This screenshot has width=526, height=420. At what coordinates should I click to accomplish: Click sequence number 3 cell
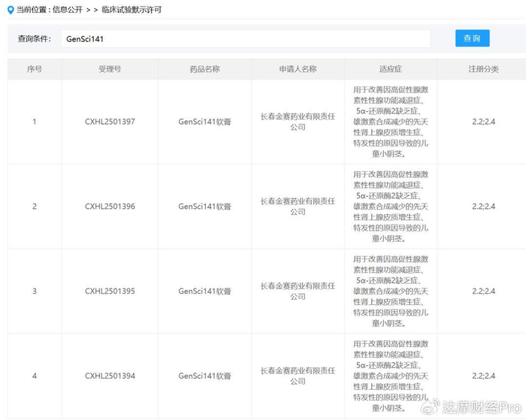(x=35, y=291)
